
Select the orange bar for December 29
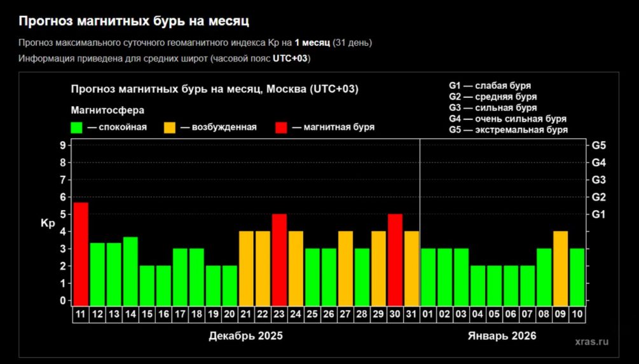point(378,268)
